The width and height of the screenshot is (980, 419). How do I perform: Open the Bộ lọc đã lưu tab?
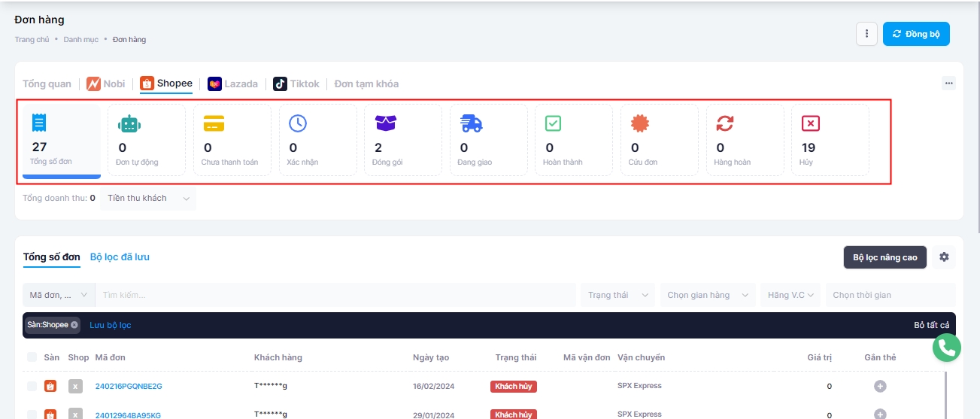click(120, 257)
